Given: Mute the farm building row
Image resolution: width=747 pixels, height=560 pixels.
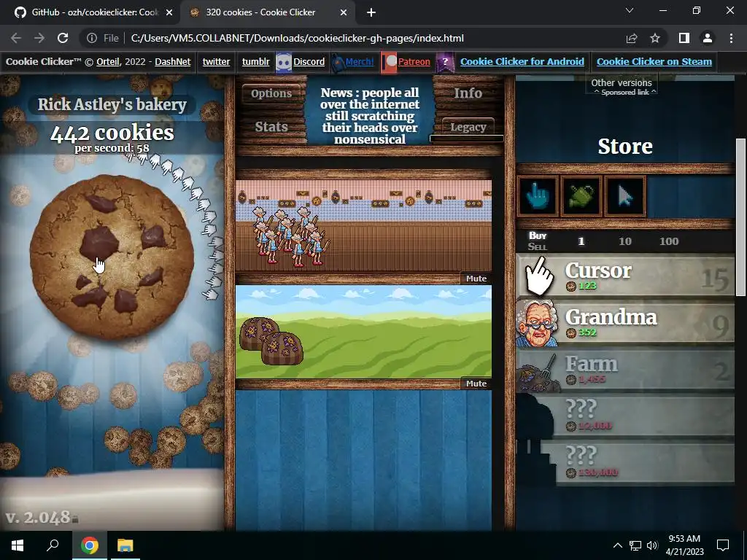Looking at the screenshot, I should (x=476, y=384).
